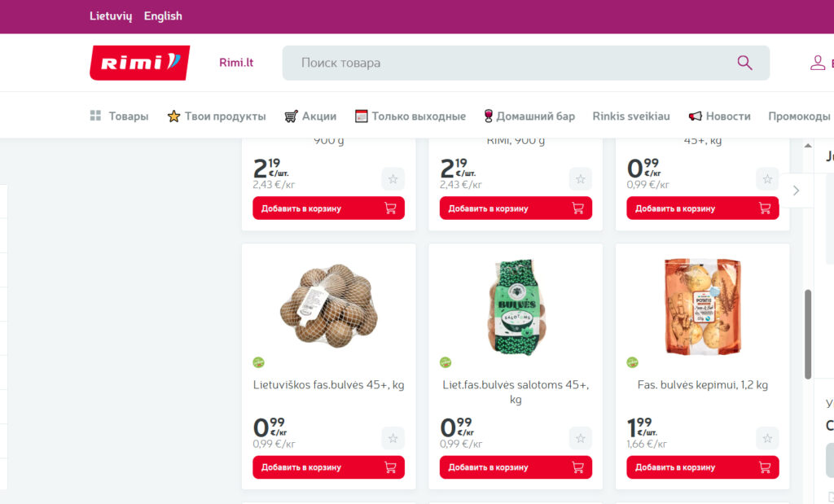
Task: Expand the side panel chevron arrow
Action: (x=797, y=191)
